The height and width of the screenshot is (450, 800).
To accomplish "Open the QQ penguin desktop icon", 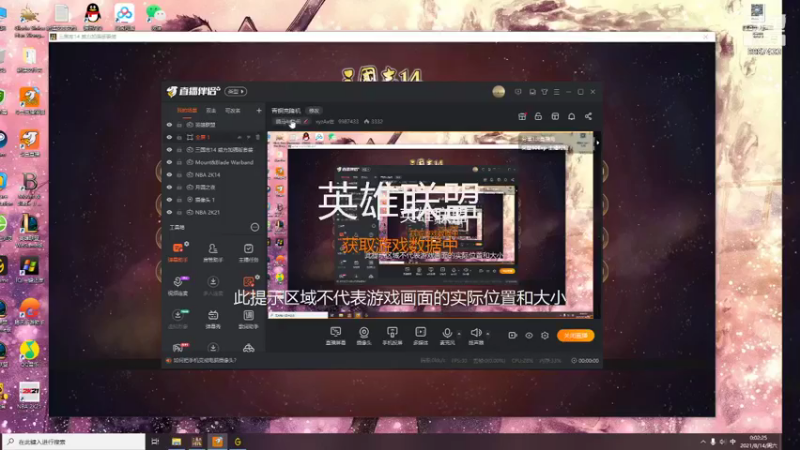I will (92, 15).
